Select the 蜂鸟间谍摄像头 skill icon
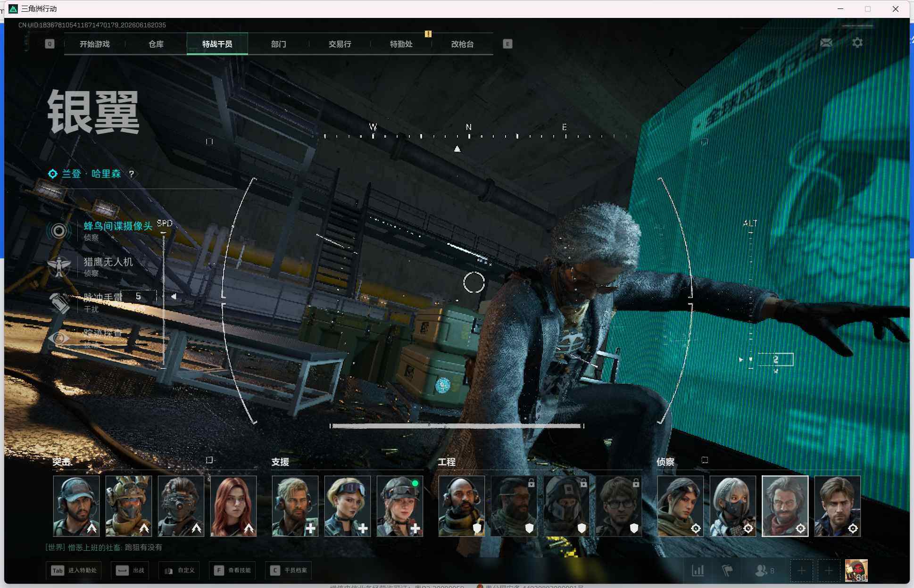The image size is (914, 588). pos(59,231)
